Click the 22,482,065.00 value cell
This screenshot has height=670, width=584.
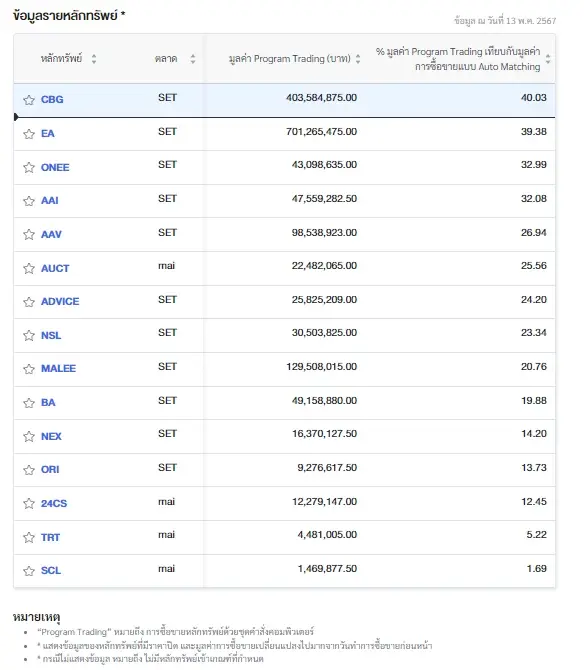(x=324, y=266)
